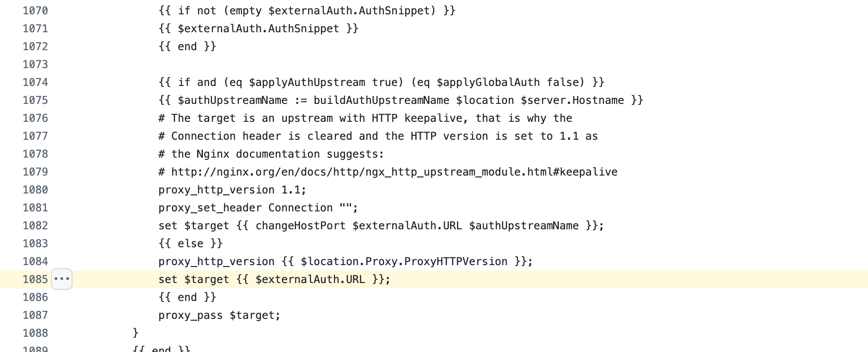The height and width of the screenshot is (352, 868).
Task: Select line number 1082
Action: click(35, 226)
